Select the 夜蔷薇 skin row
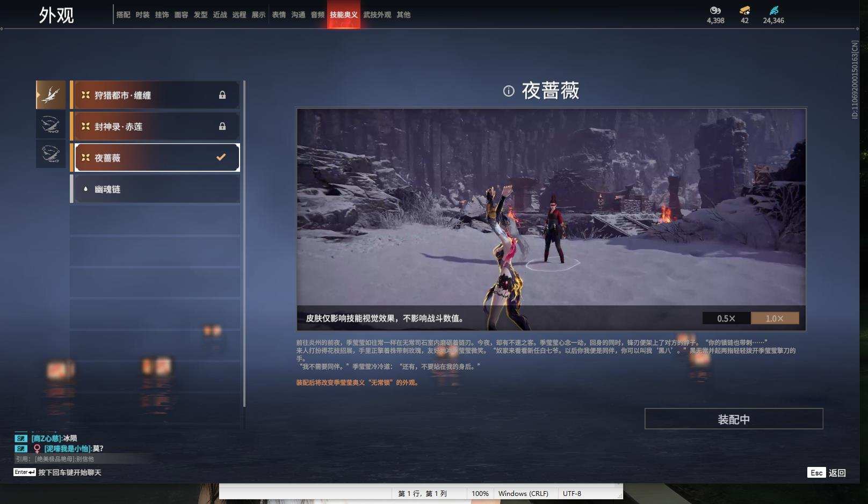Viewport: 868px width, 504px height. [155, 157]
